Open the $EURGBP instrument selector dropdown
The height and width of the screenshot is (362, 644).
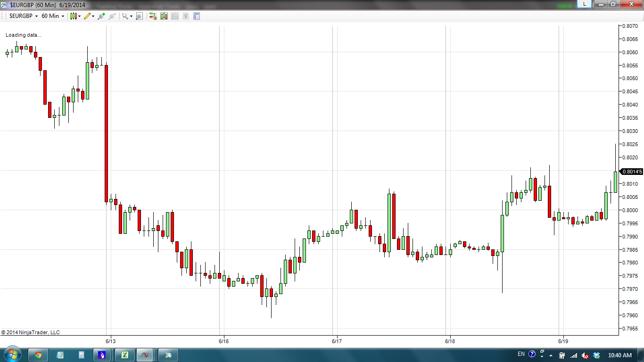24,16
